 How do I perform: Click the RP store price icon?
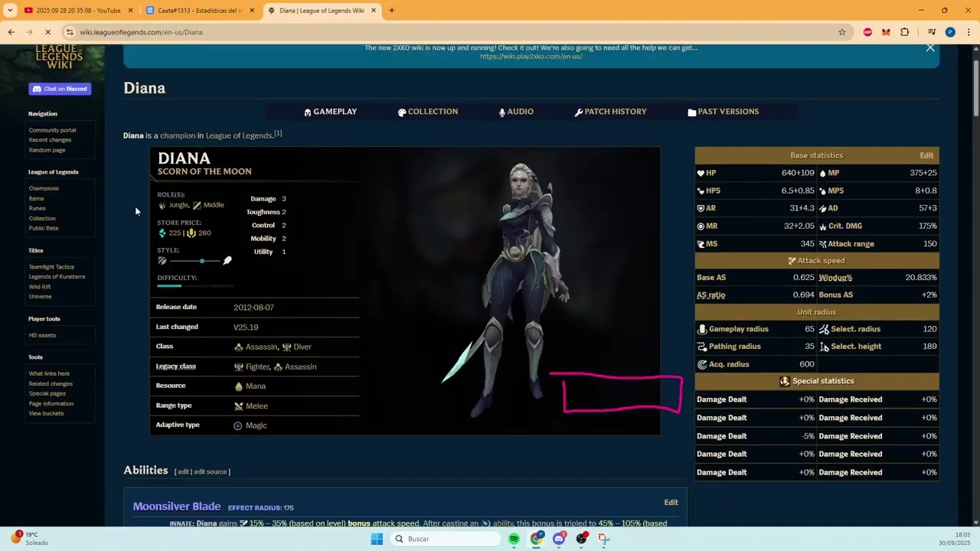191,233
